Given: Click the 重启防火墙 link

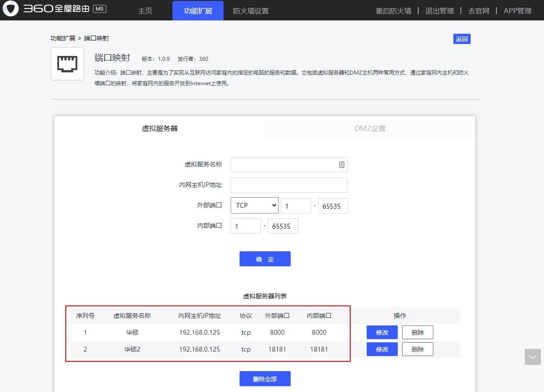Looking at the screenshot, I should [x=393, y=11].
